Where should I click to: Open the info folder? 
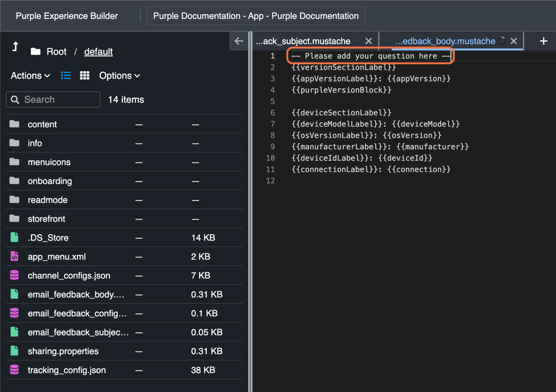click(x=35, y=143)
